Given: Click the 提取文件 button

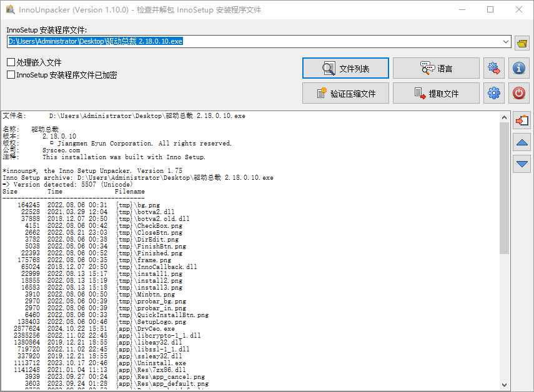Looking at the screenshot, I should [x=436, y=94].
